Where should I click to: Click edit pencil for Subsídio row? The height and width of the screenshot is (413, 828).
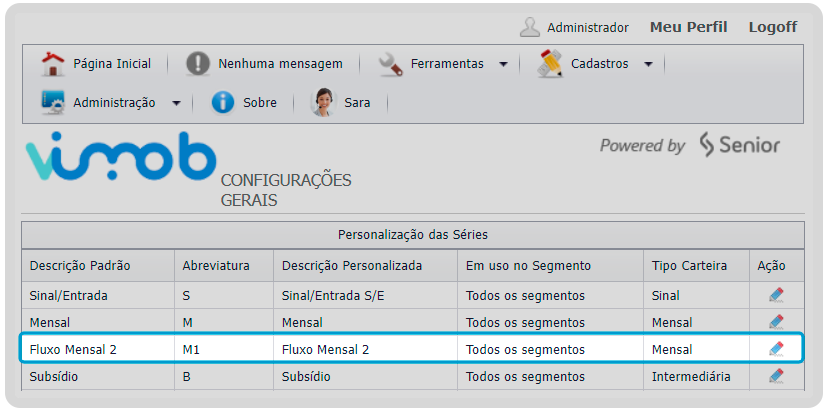pos(776,377)
